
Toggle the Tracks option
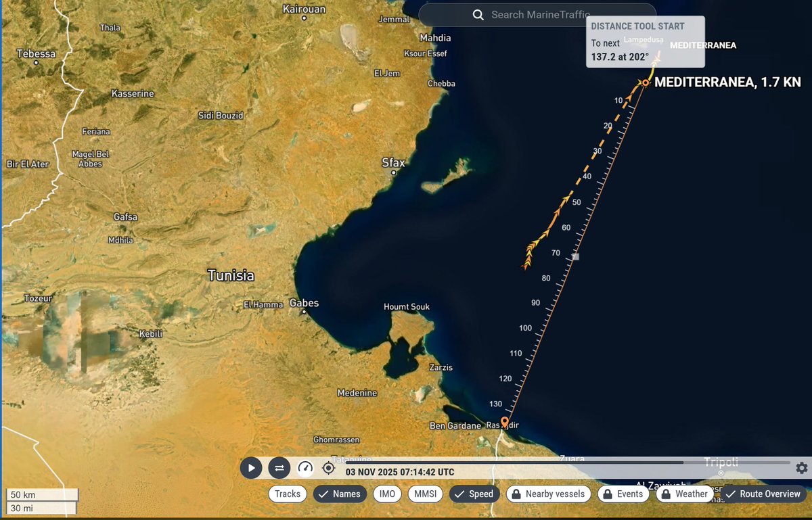[288, 494]
